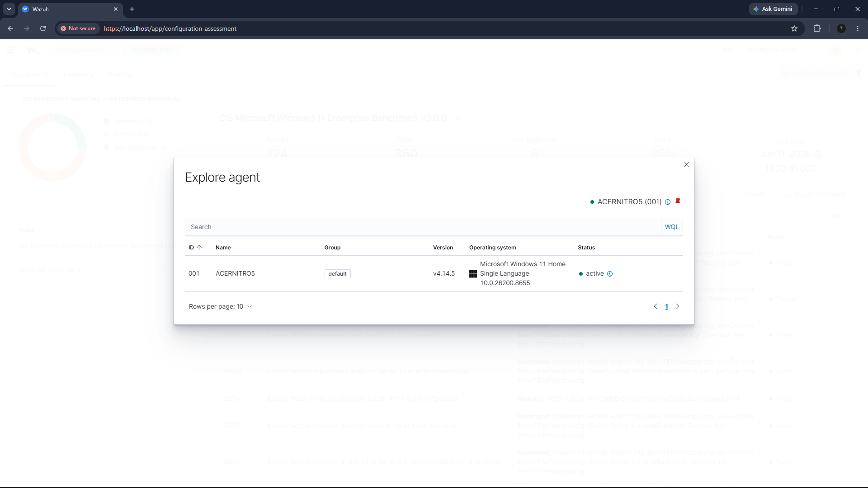The height and width of the screenshot is (488, 868).
Task: Open the tab search dropdown arrow
Action: point(9,9)
